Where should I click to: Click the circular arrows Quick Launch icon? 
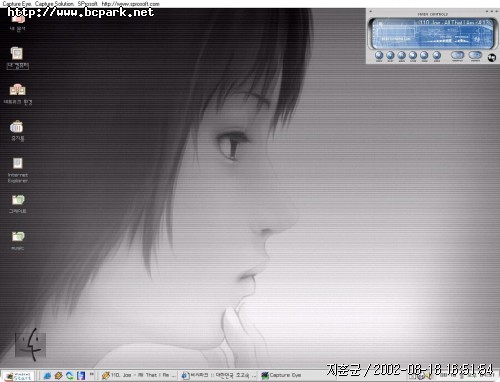click(70, 376)
